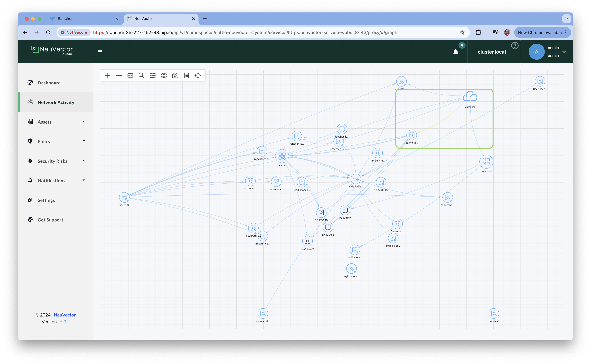Open the admin user dropdown
The image size is (591, 364).
click(x=564, y=52)
